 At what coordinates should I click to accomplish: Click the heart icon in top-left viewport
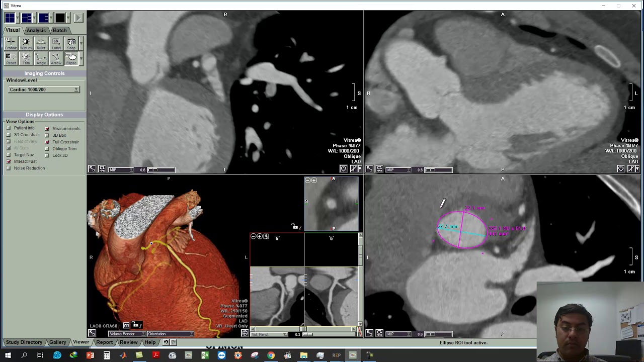tap(343, 169)
